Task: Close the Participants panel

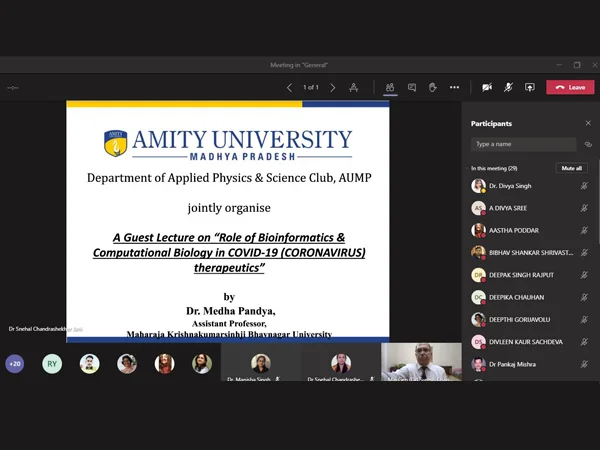Action: point(588,123)
